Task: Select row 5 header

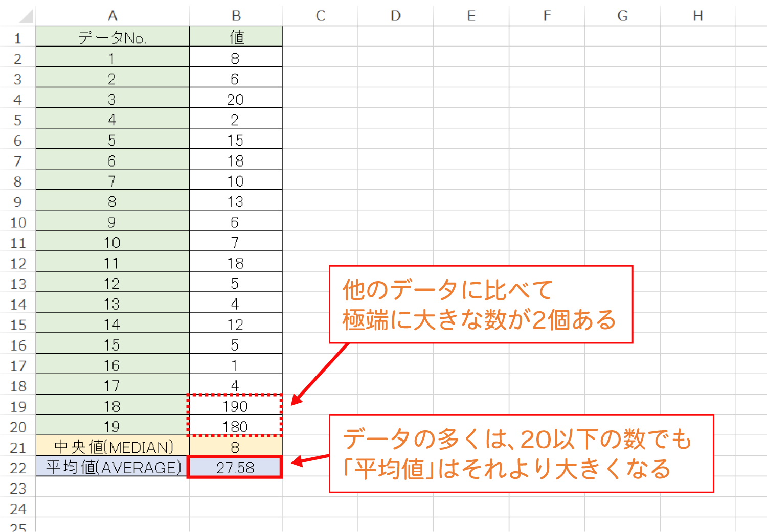Action: [x=18, y=120]
